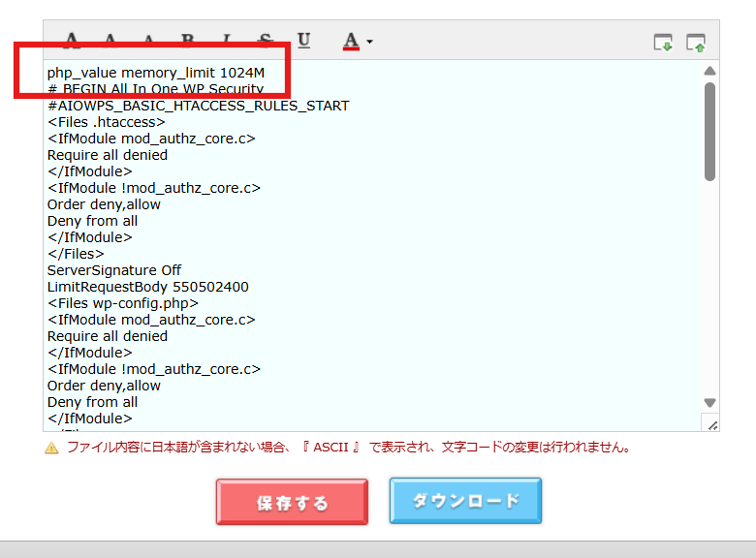Click the scrollbar up arrow in editor

pos(709,71)
